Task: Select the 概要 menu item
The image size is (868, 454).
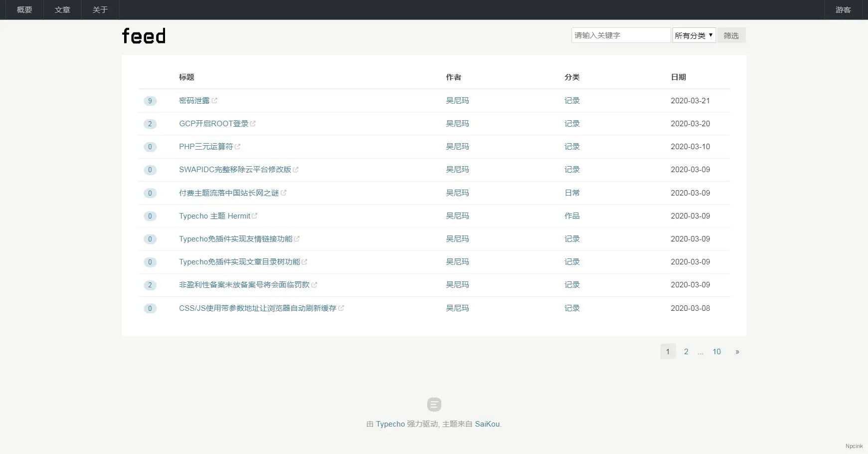Action: pos(23,9)
